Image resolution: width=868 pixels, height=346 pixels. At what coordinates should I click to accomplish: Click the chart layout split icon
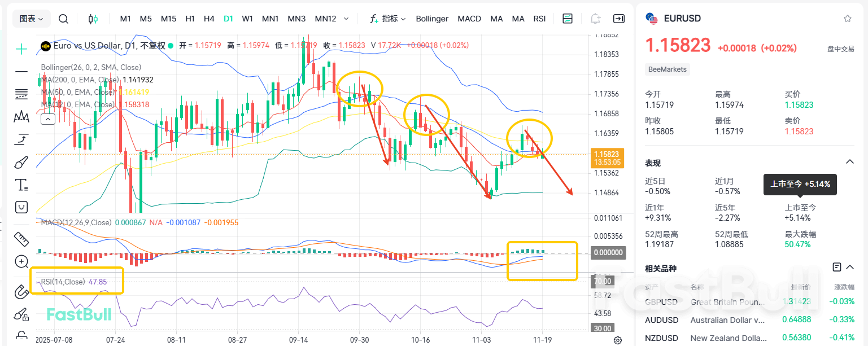click(567, 18)
